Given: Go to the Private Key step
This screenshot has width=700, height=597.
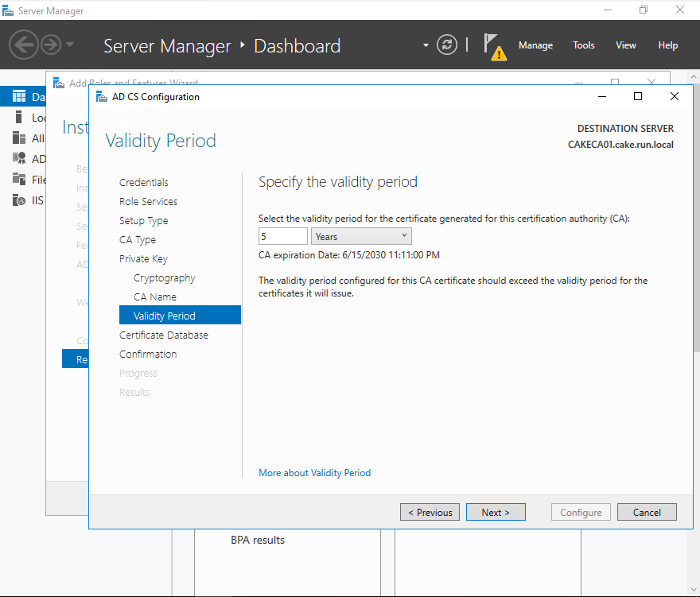Looking at the screenshot, I should tap(143, 259).
